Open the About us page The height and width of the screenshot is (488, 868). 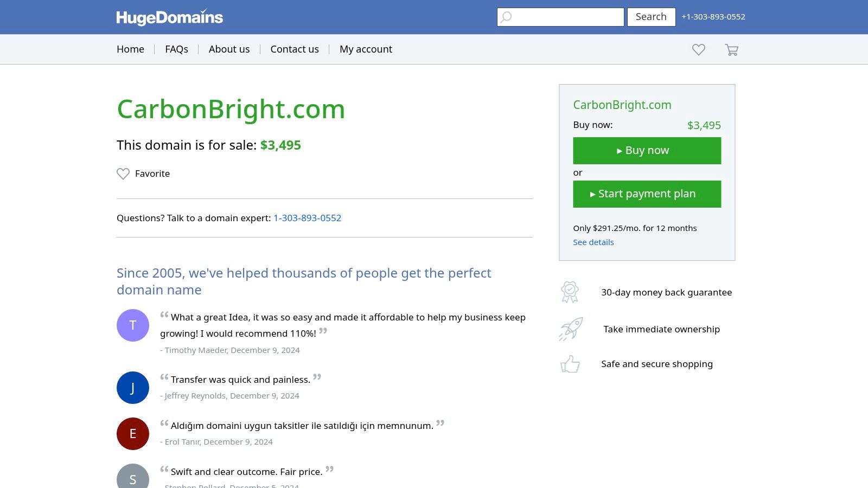(229, 49)
